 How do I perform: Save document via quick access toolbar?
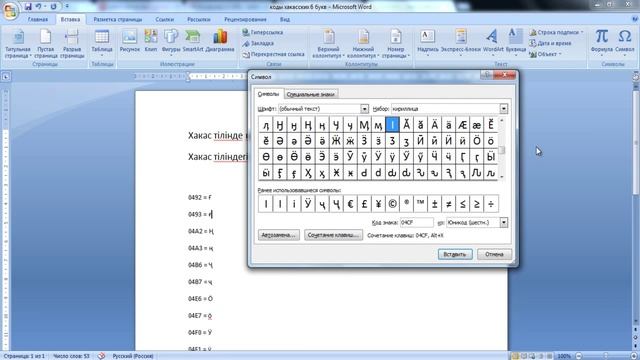(28, 7)
